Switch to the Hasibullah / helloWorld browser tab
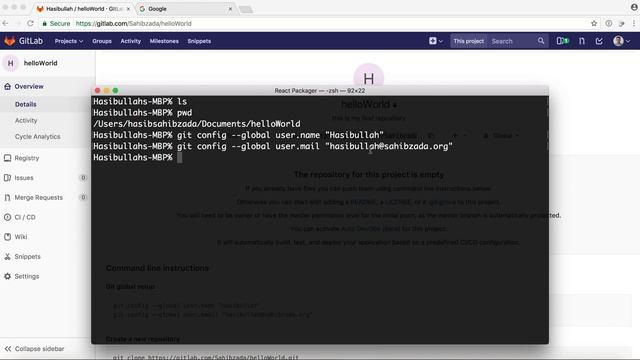Image resolution: width=640 pixels, height=360 pixels. (83, 9)
